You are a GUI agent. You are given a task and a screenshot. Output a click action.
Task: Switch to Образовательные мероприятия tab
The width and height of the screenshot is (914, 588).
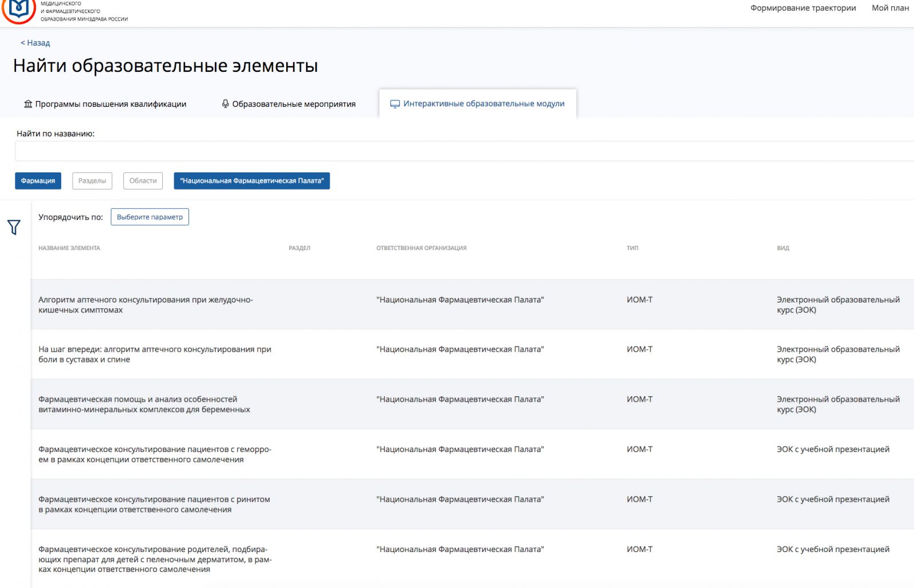[x=288, y=104]
